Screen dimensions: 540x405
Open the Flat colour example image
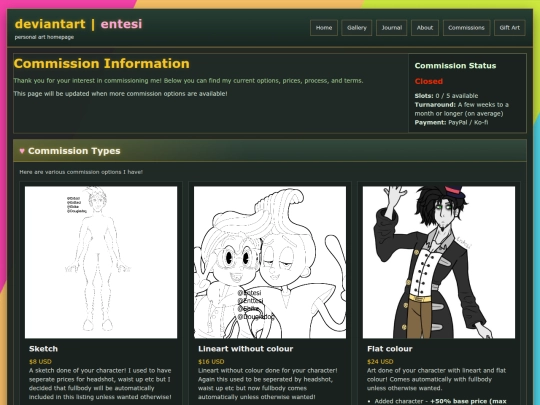click(439, 262)
